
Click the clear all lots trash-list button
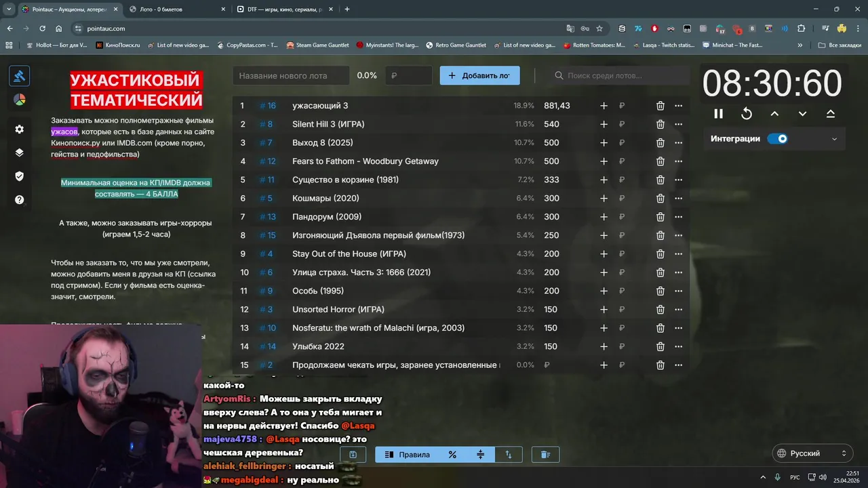[x=545, y=455]
